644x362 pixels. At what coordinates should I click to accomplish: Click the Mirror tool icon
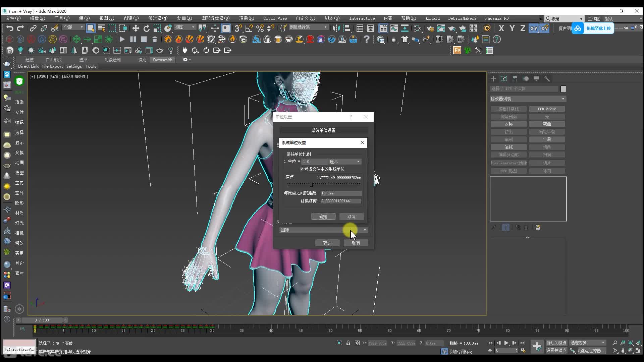click(336, 28)
